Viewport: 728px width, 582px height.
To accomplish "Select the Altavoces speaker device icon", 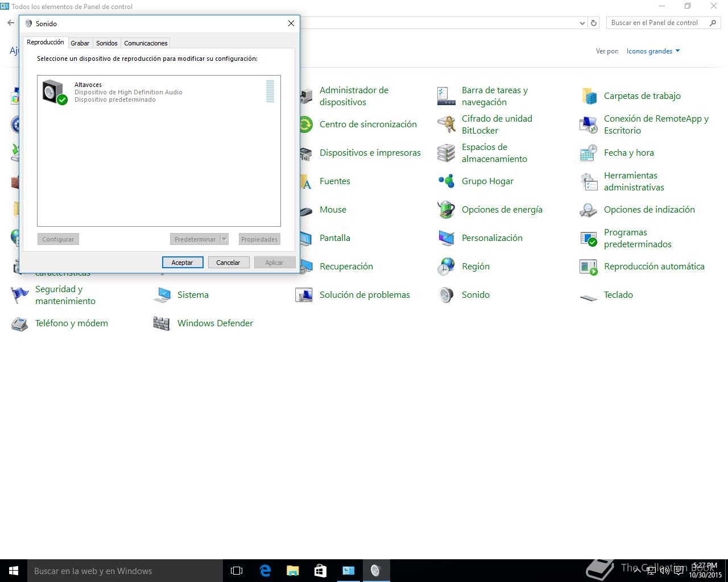I will pyautogui.click(x=55, y=92).
